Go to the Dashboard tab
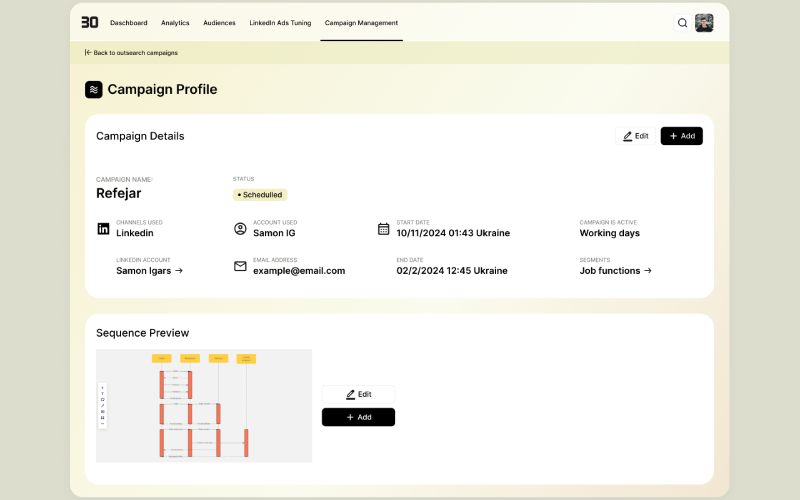The height and width of the screenshot is (500, 800). click(129, 23)
